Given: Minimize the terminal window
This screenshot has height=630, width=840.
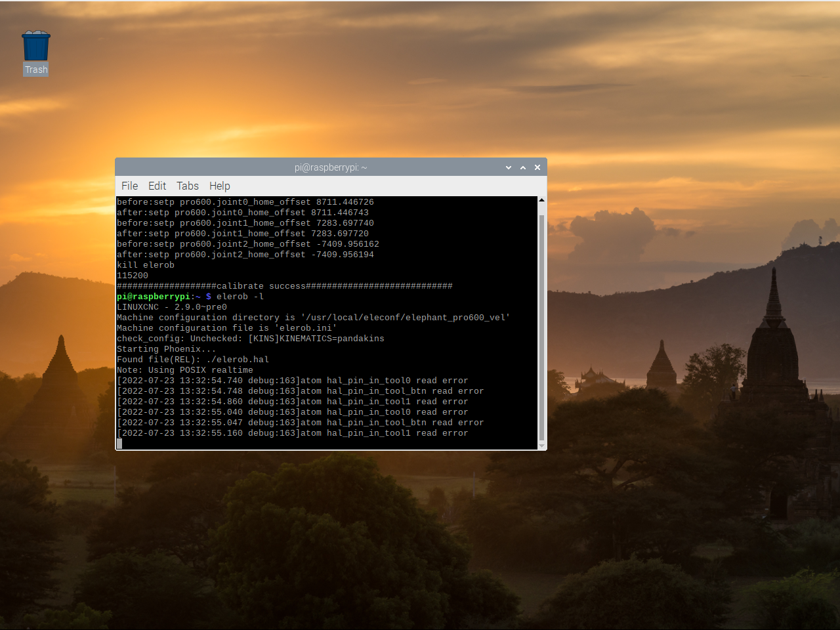Looking at the screenshot, I should coord(509,167).
